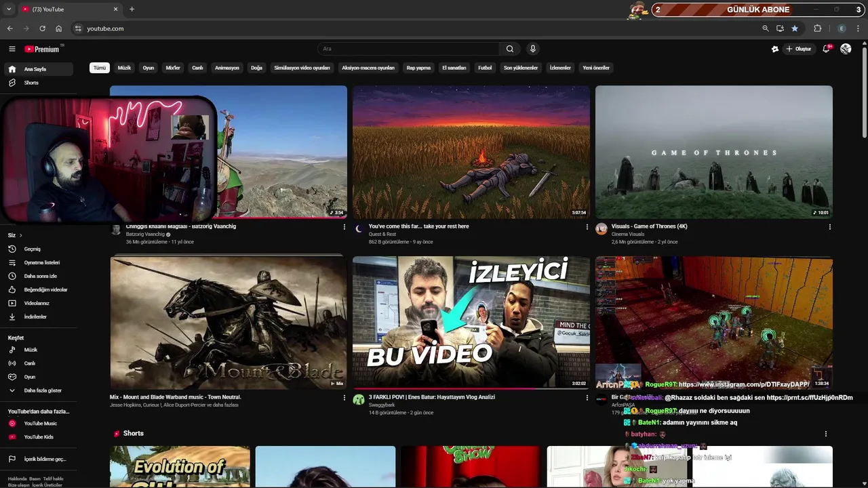Open Visuals - Game of Thrones (4K) title
The width and height of the screenshot is (868, 488).
tap(649, 226)
